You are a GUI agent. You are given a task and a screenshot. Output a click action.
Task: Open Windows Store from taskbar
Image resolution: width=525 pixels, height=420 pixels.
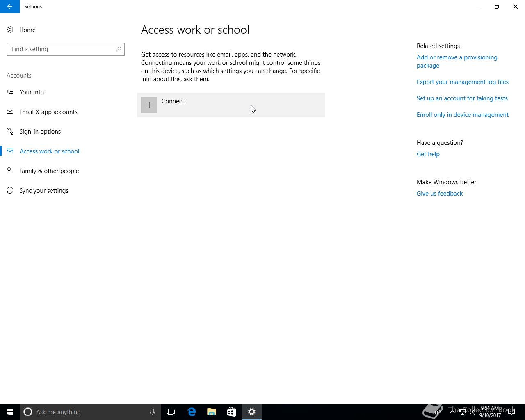(231, 412)
